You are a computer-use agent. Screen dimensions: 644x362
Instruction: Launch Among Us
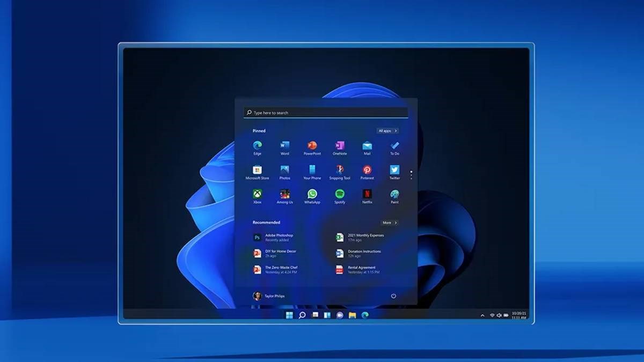click(285, 196)
